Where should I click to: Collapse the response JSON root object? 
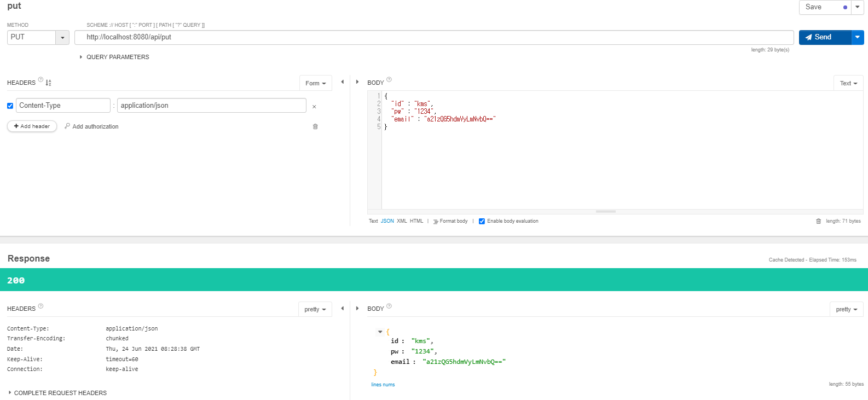[x=380, y=332]
